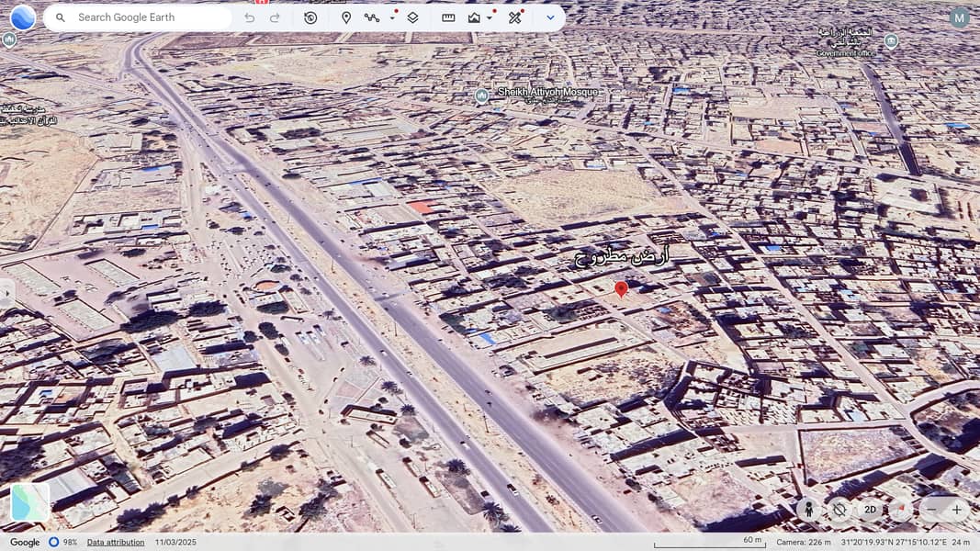Click the compass to reset north

click(x=901, y=510)
